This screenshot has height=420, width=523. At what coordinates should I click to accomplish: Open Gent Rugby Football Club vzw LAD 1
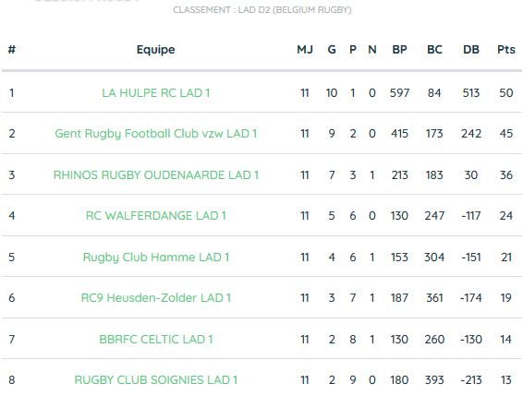tap(156, 134)
